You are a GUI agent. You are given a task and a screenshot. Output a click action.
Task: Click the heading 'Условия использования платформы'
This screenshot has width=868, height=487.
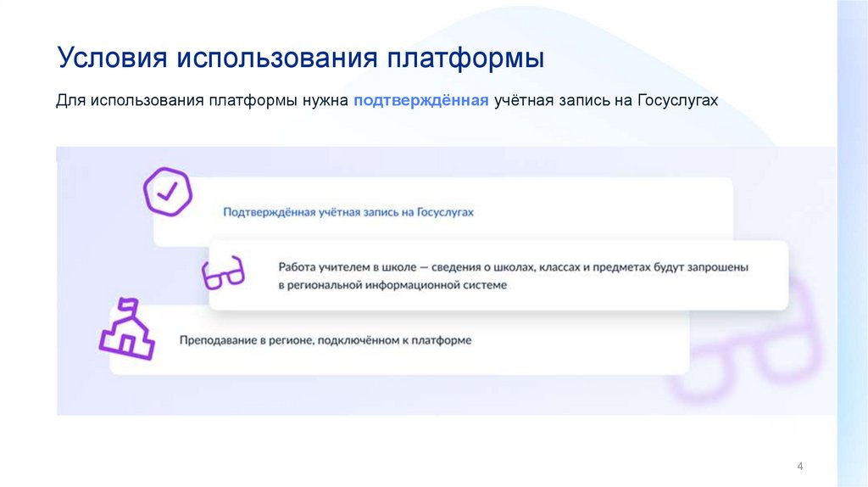pyautogui.click(x=301, y=58)
